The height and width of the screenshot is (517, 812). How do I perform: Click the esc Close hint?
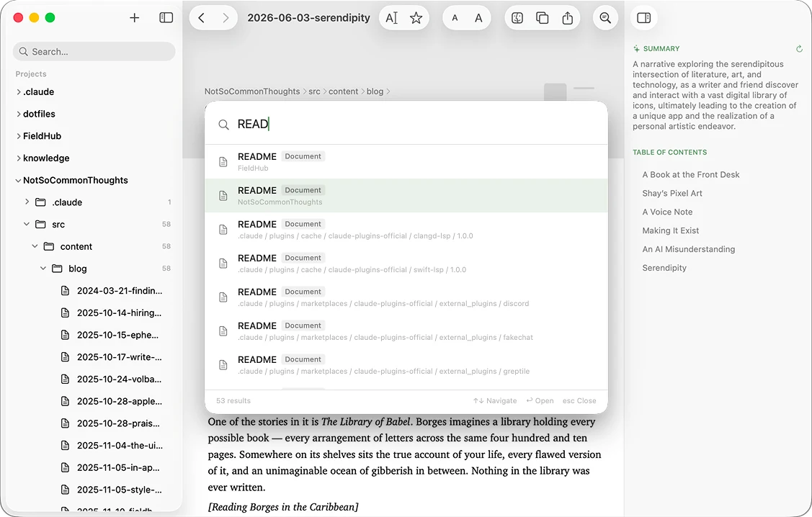coord(579,401)
